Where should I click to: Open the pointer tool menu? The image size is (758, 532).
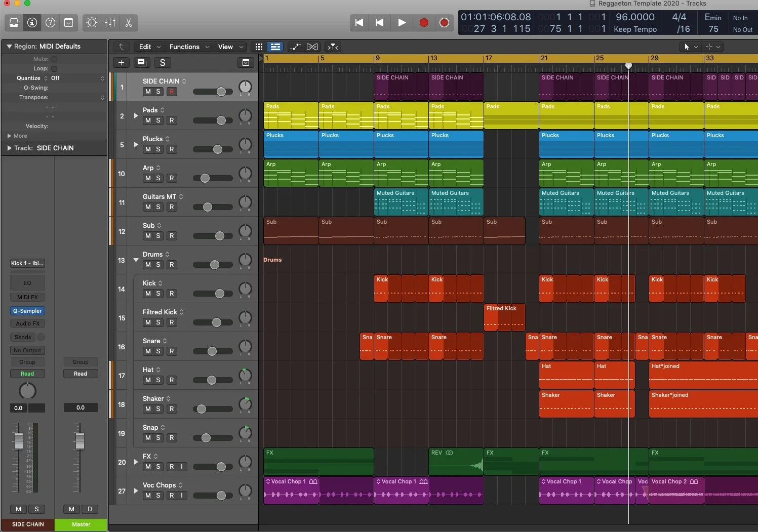[x=691, y=47]
